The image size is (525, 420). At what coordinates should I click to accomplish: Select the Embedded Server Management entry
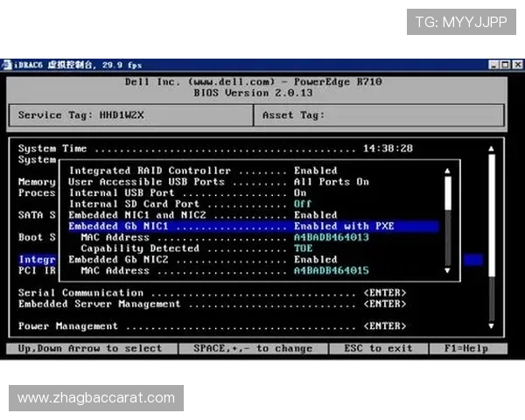(99, 304)
